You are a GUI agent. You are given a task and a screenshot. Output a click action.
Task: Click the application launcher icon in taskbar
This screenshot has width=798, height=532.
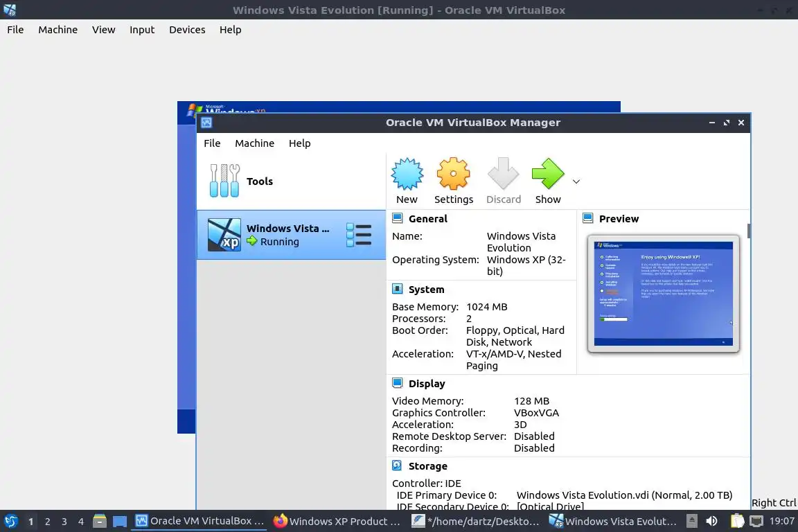(x=10, y=522)
